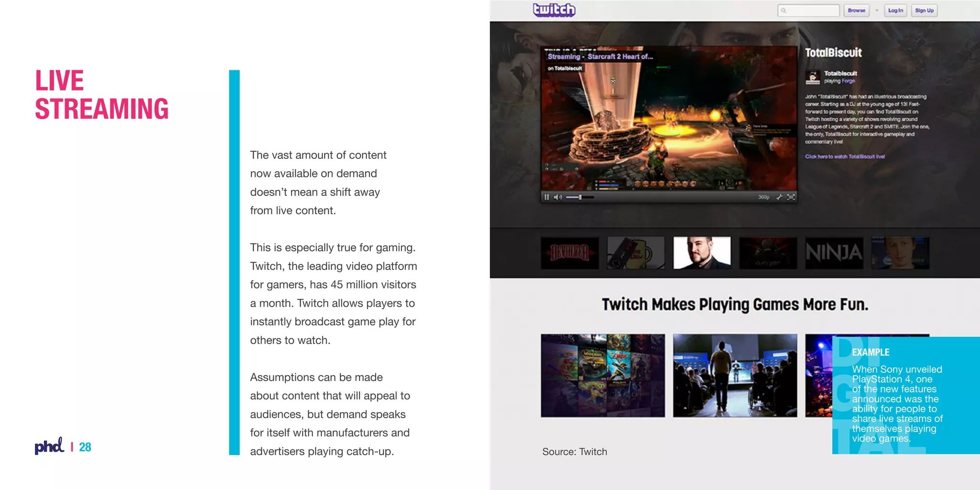Viewport: 980px width, 490px height.
Task: Click the Sign Up button
Action: (x=924, y=11)
